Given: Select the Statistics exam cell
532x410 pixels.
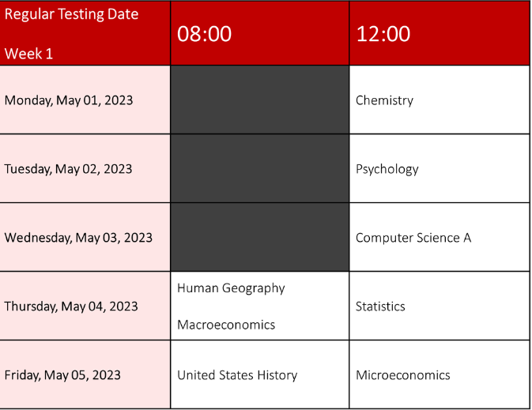Looking at the screenshot, I should [x=440, y=306].
